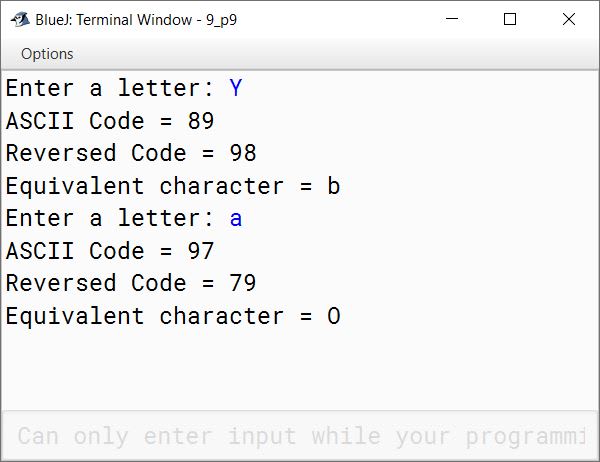Click the 'Equivalent character = b' line
Viewport: 600px width, 462px height.
click(x=173, y=186)
